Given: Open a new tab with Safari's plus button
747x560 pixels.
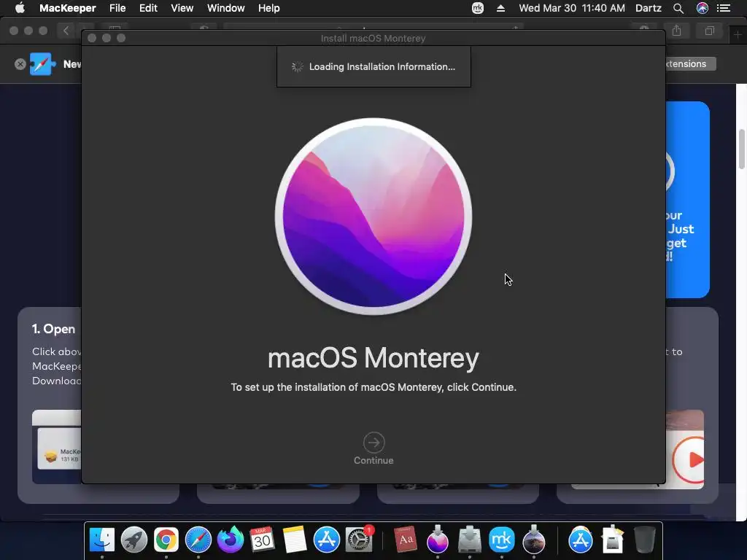Looking at the screenshot, I should tap(738, 34).
